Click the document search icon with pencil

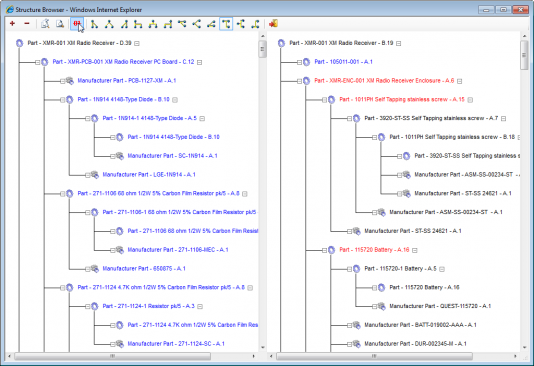click(x=45, y=23)
